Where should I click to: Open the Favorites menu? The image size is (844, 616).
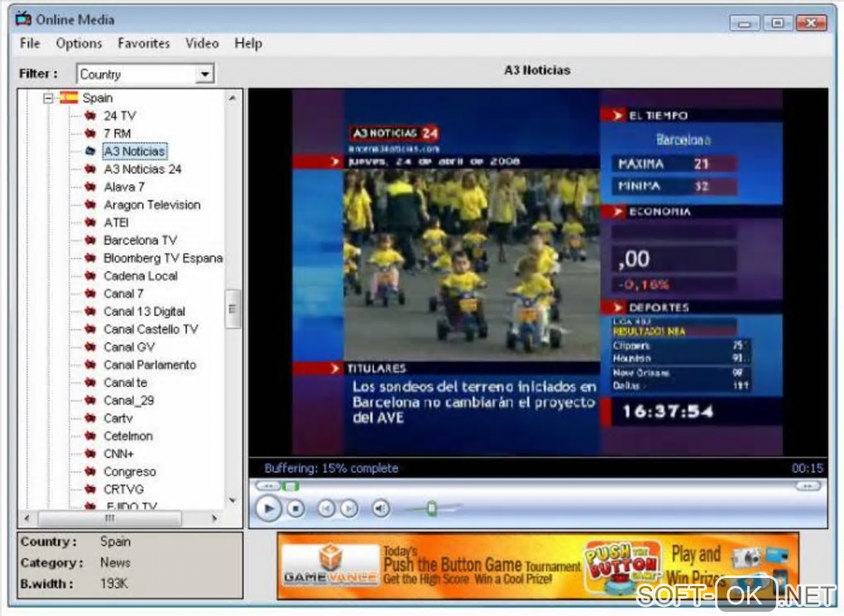[144, 43]
